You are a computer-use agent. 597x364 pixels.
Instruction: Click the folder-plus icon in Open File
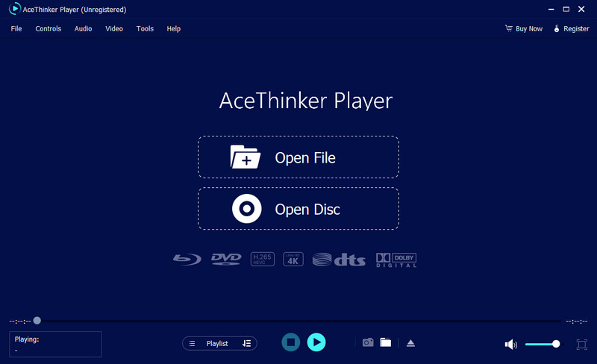(x=246, y=157)
